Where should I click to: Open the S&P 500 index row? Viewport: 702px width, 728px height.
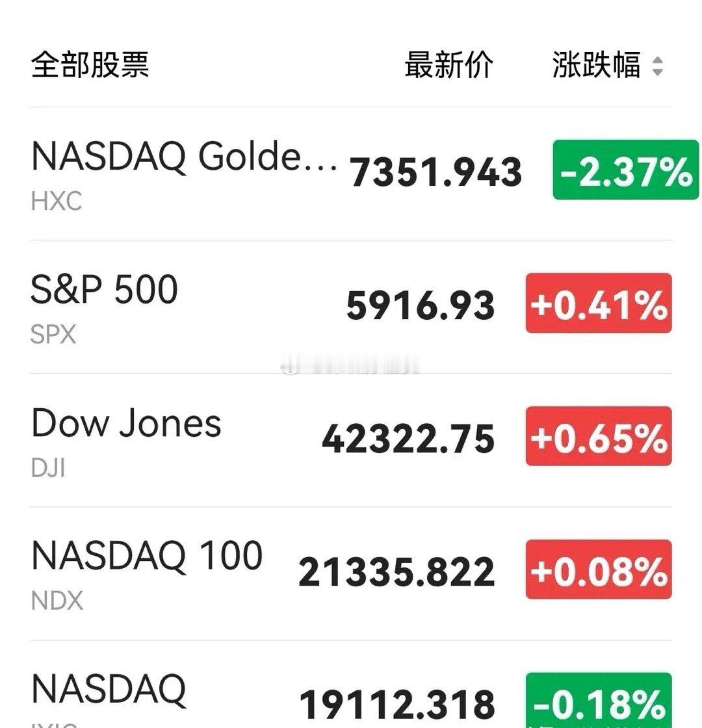[x=351, y=307]
